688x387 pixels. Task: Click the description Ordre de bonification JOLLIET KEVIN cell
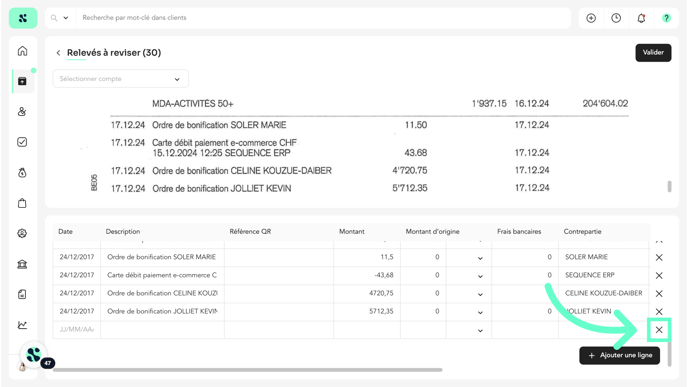click(x=162, y=311)
